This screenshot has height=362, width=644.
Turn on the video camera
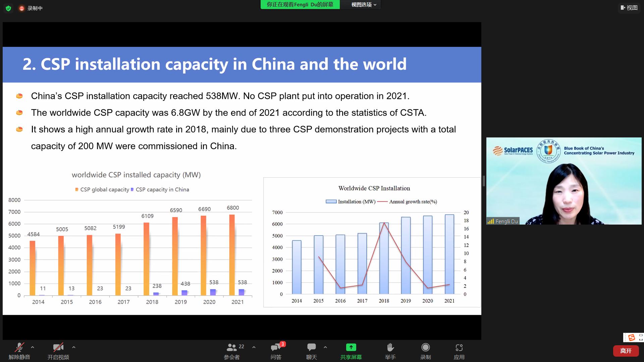tap(58, 348)
